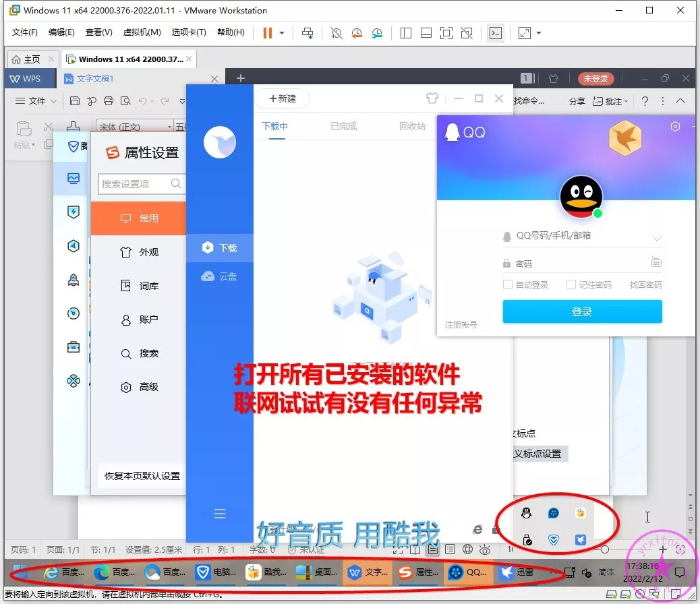The width and height of the screenshot is (700, 604).
Task: Click the Xunlei skin shirt icon
Action: click(432, 98)
